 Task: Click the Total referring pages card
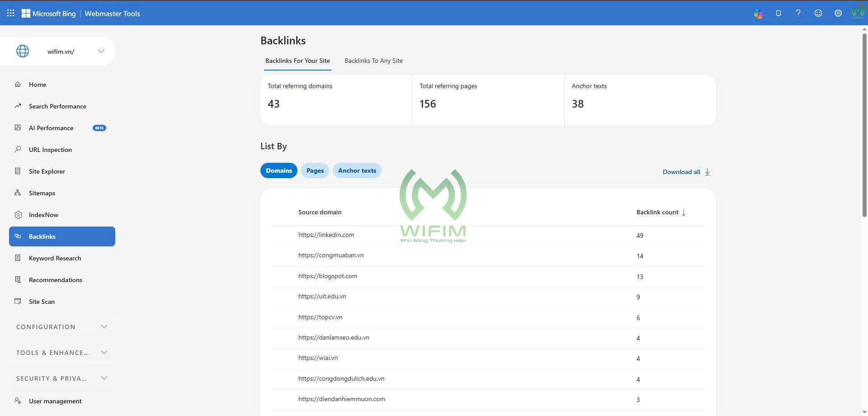click(x=488, y=100)
